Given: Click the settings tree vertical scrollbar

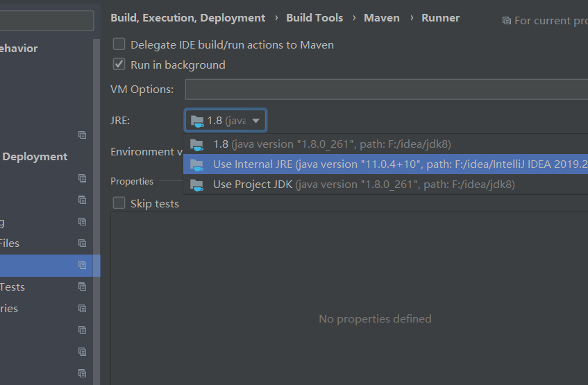Looking at the screenshot, I should (x=96, y=212).
